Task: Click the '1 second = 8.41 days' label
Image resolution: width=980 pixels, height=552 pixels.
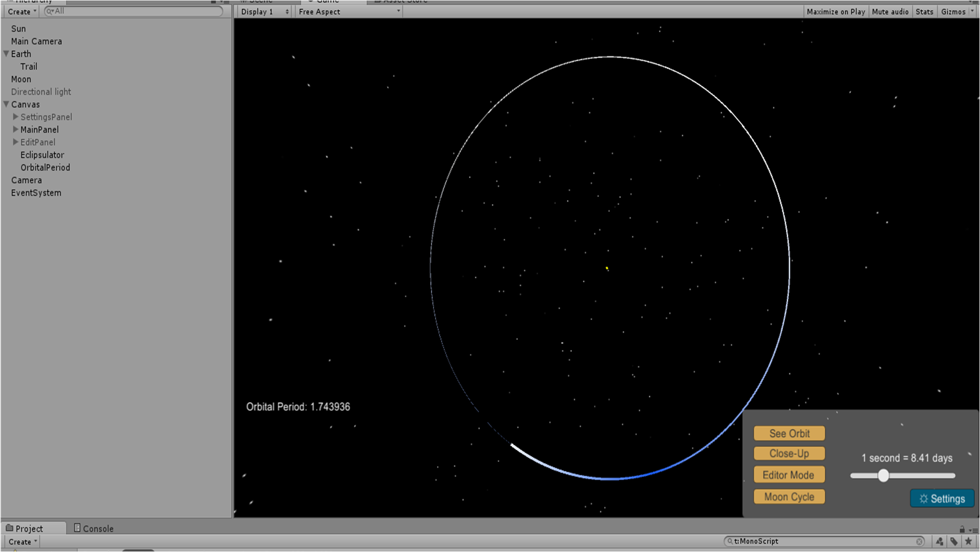Action: 907,458
